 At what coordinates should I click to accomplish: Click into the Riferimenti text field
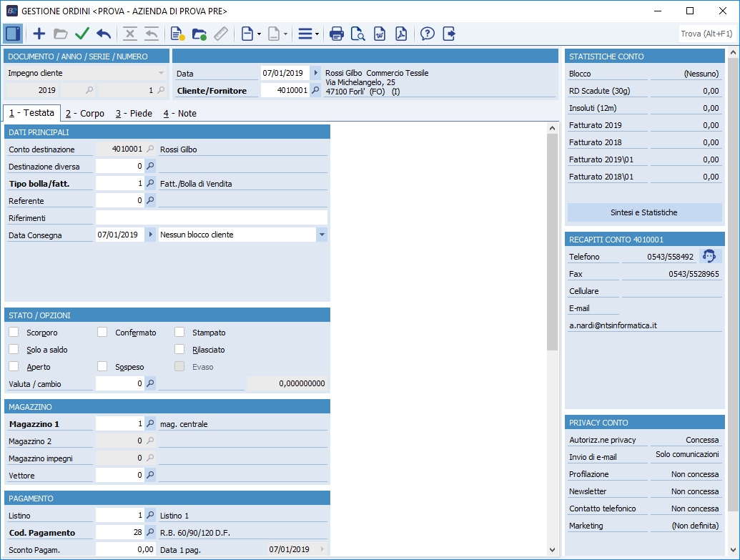(x=211, y=217)
